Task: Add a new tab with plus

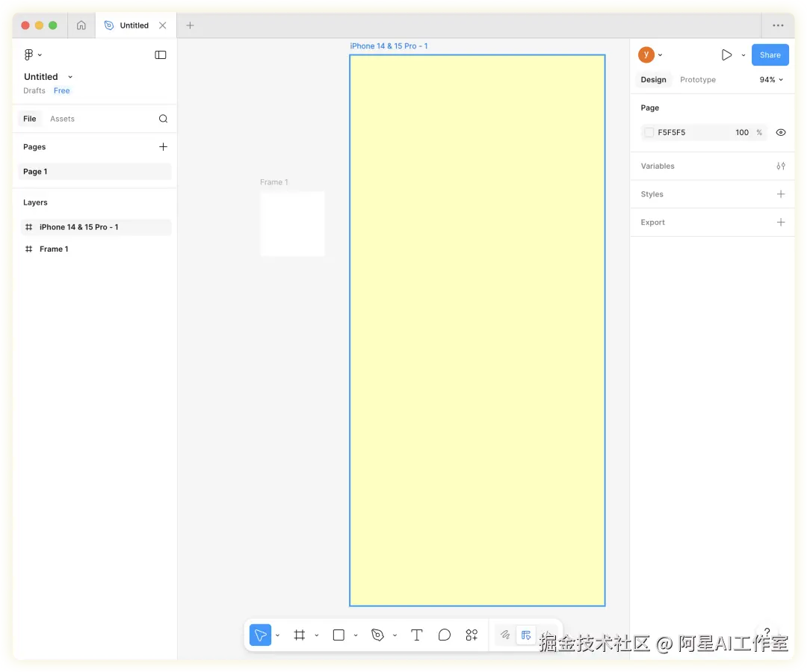Action: click(190, 25)
